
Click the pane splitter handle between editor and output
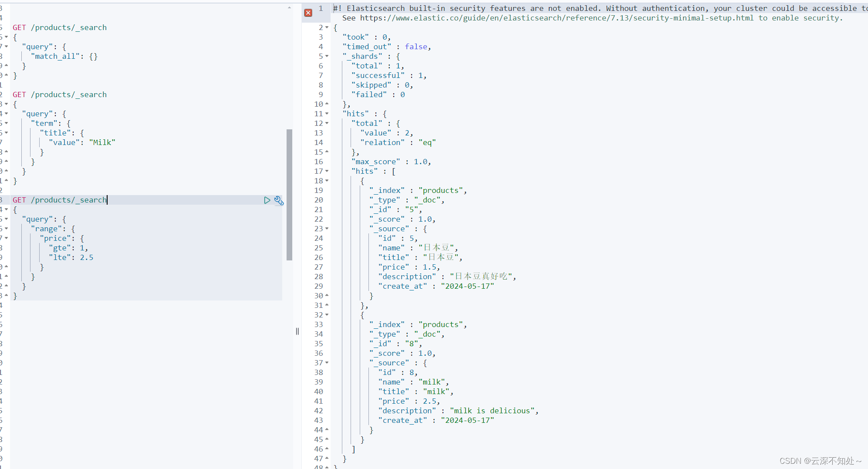pyautogui.click(x=297, y=331)
